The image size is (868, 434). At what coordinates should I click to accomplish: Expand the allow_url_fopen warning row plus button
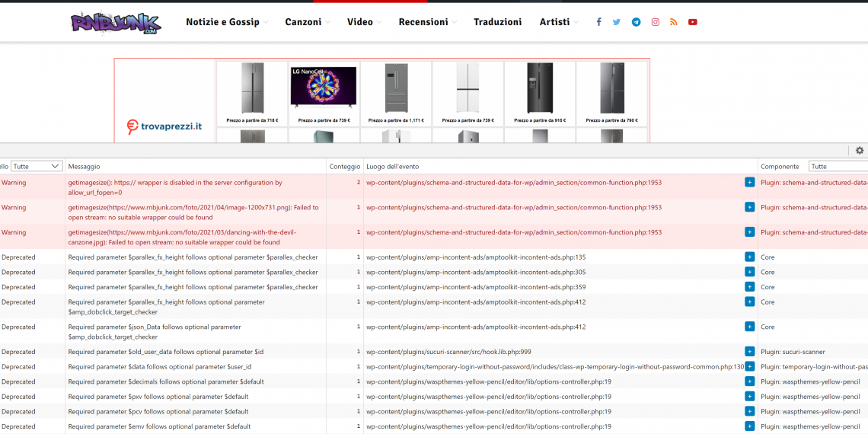coord(749,183)
